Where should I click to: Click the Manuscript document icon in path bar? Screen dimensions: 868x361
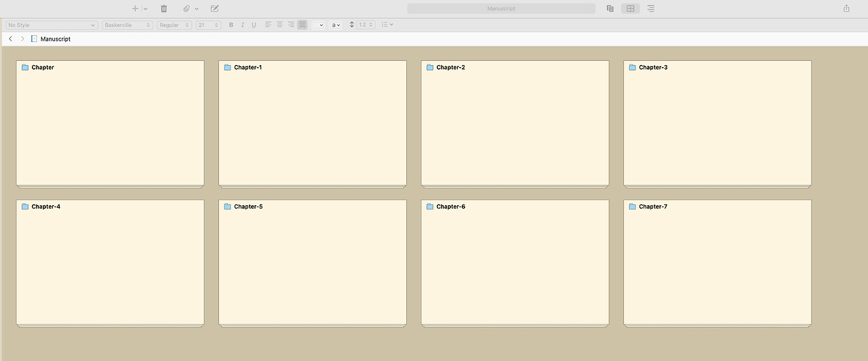35,39
